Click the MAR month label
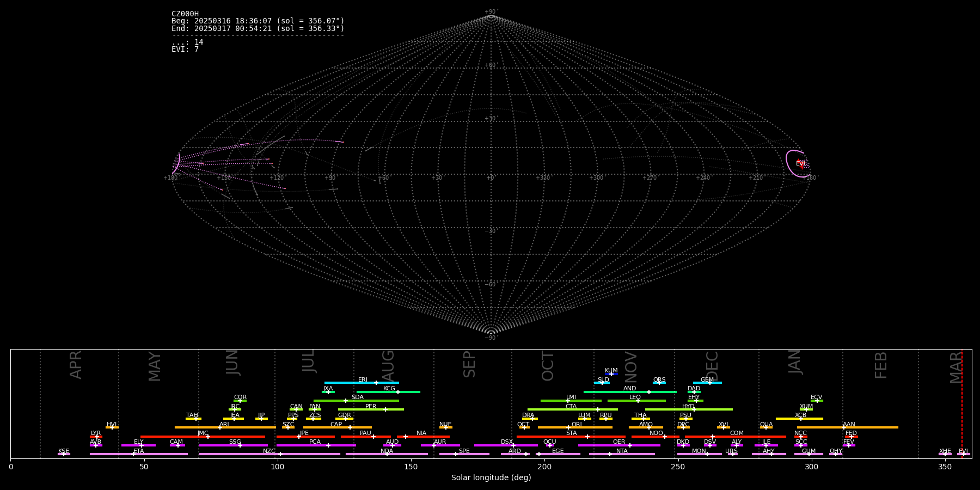Image resolution: width=980 pixels, height=490 pixels. 956,367
